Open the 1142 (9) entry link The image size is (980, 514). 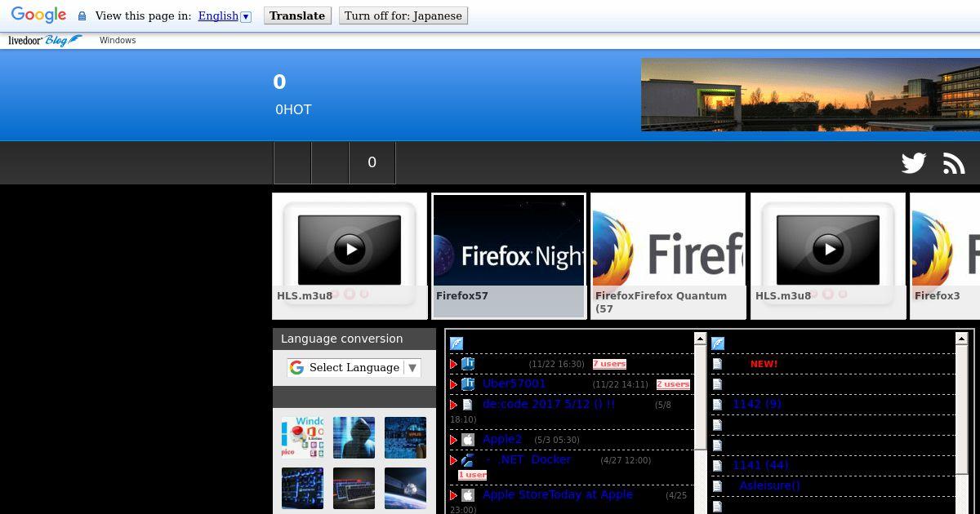(757, 404)
